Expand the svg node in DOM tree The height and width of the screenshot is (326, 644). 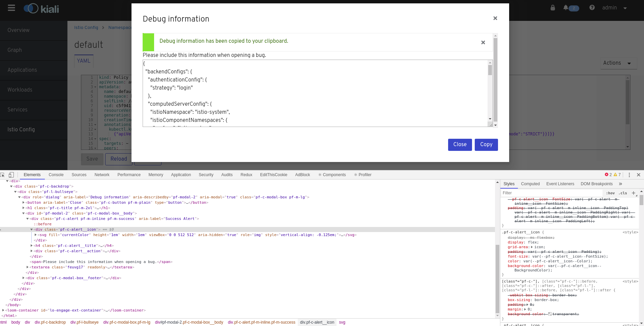(36, 235)
